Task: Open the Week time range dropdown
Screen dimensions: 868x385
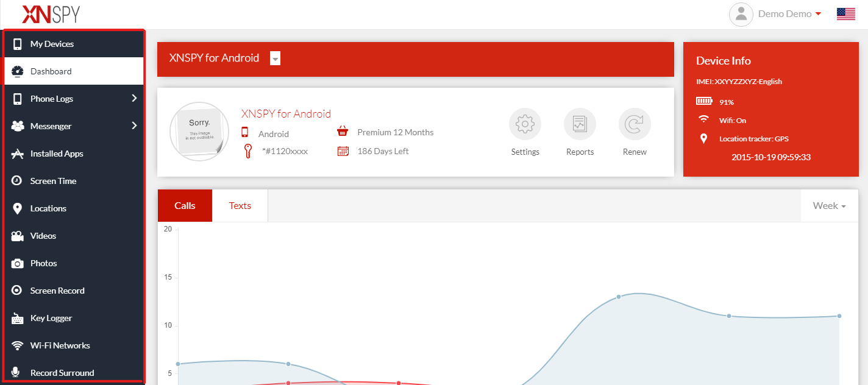Action: point(829,206)
